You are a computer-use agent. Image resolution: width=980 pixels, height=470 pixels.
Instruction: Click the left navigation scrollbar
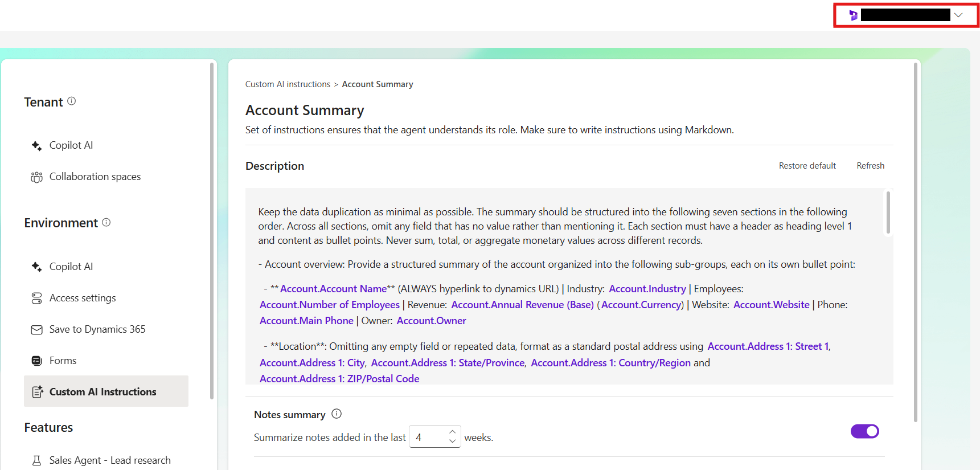(212, 231)
